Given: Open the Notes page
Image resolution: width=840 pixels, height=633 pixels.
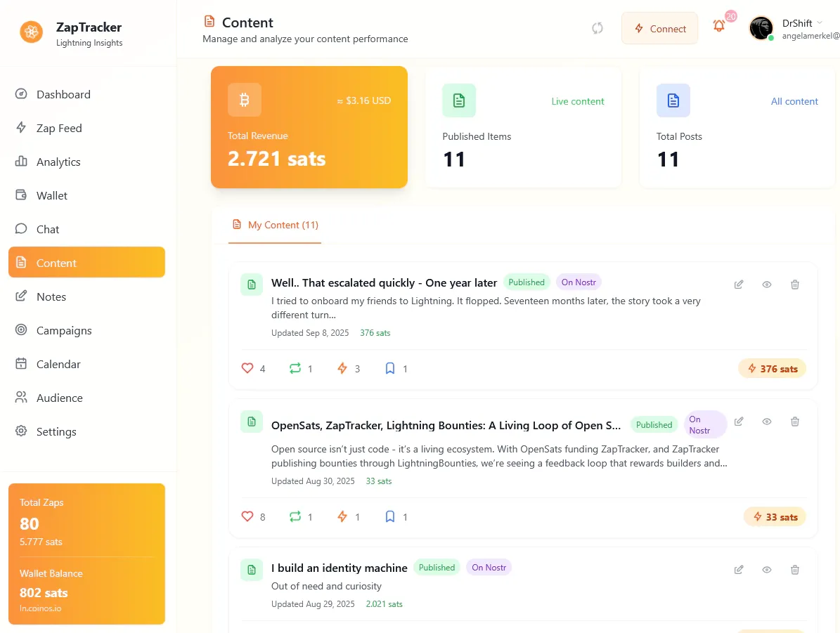Looking at the screenshot, I should coord(86,296).
